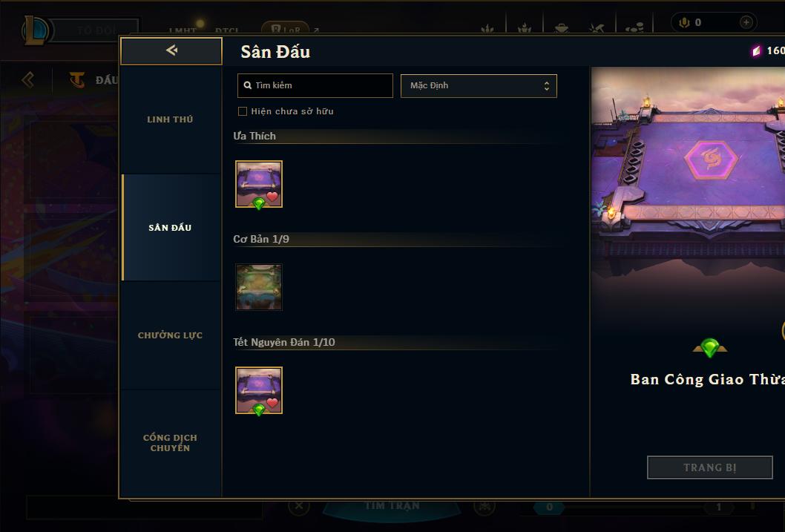The height and width of the screenshot is (532, 785).
Task: Switch to CHƯỞNG LỰC tab
Action: pyautogui.click(x=170, y=335)
